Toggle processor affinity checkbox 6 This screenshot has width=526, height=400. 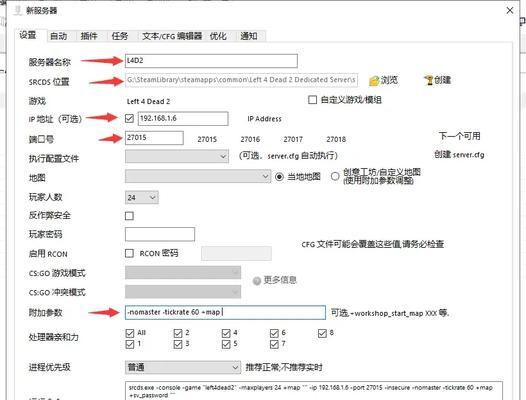[274, 333]
